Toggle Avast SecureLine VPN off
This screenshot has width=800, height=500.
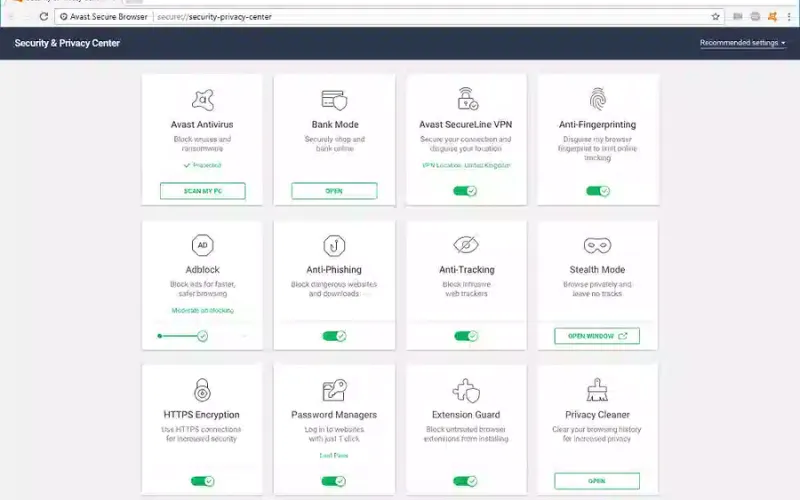coord(465,191)
